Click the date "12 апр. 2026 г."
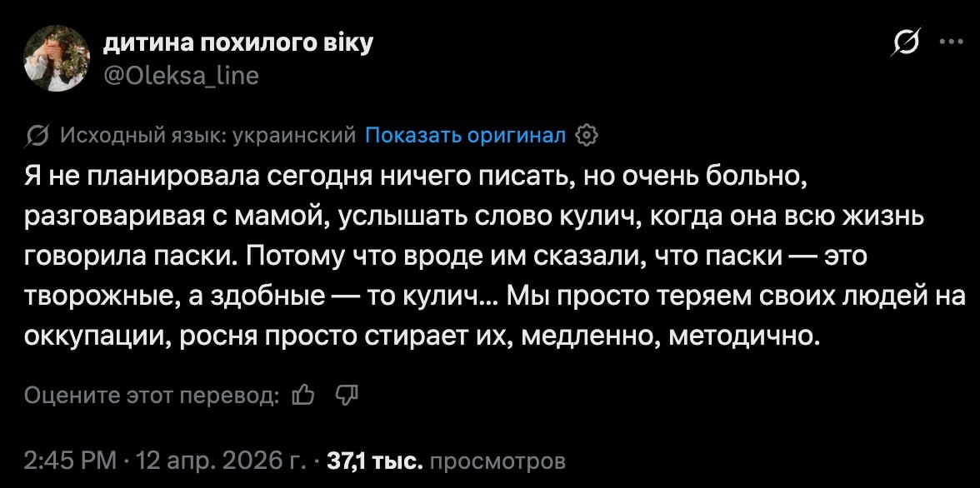This screenshot has width=980, height=488. 212,461
